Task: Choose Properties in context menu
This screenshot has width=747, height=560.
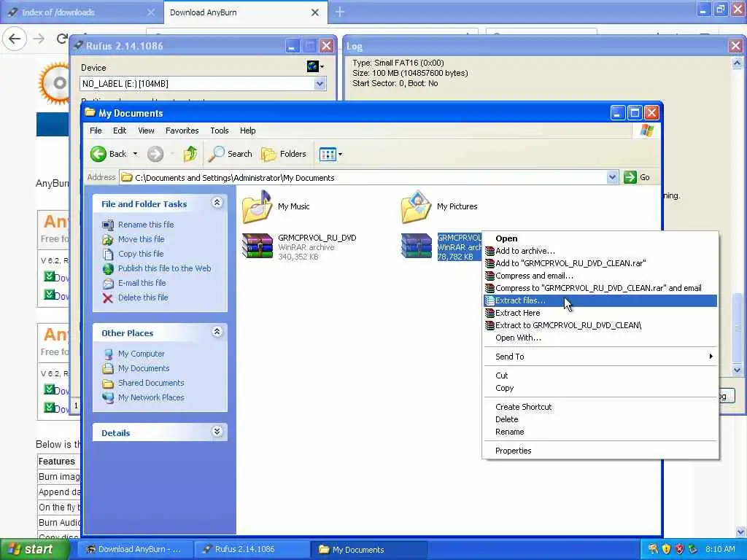Action: [x=600, y=451]
